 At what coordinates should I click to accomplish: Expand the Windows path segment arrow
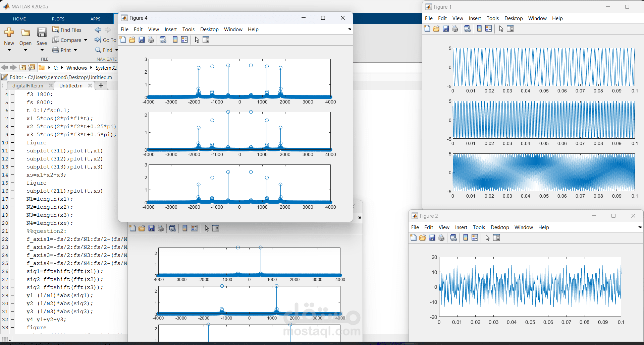click(x=91, y=68)
